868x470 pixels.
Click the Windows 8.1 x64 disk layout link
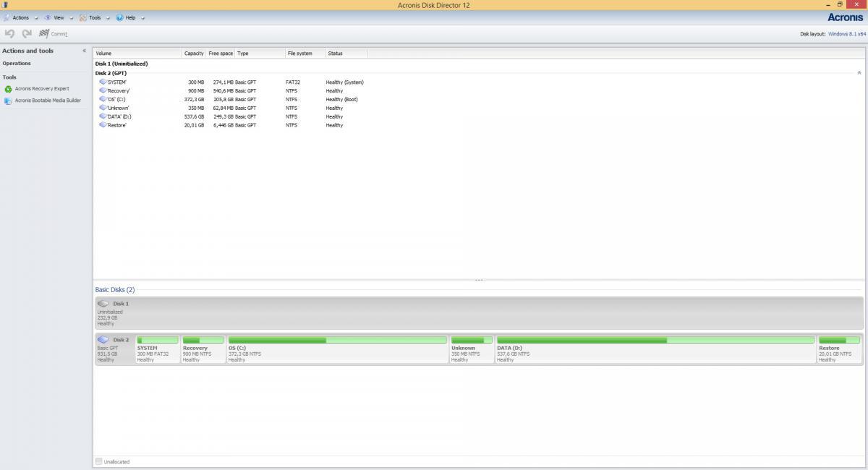pyautogui.click(x=847, y=34)
